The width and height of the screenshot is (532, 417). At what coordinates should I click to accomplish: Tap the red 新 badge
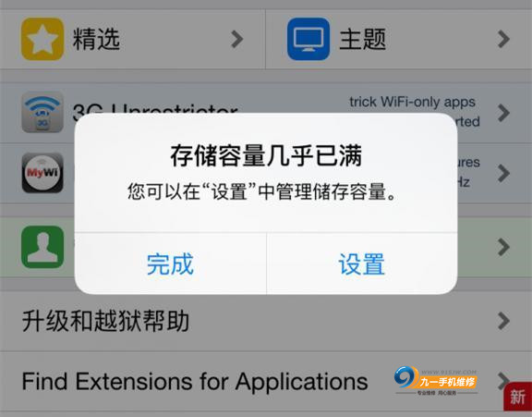click(517, 397)
